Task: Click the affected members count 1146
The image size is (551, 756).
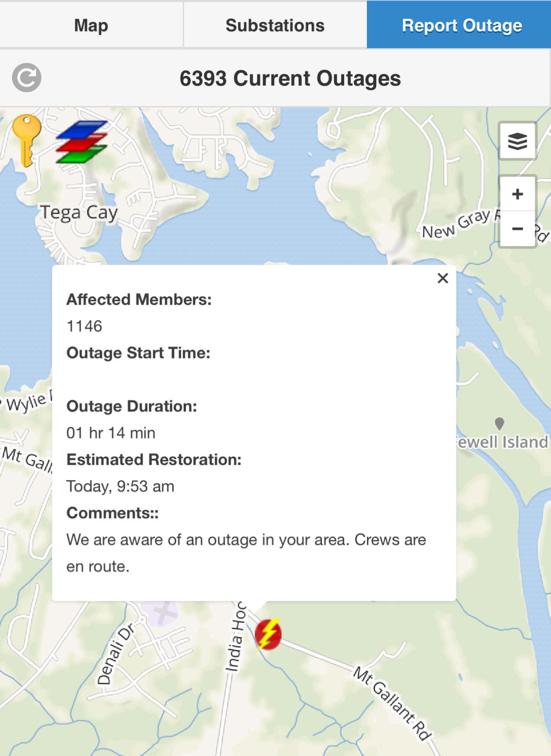Action: click(84, 326)
